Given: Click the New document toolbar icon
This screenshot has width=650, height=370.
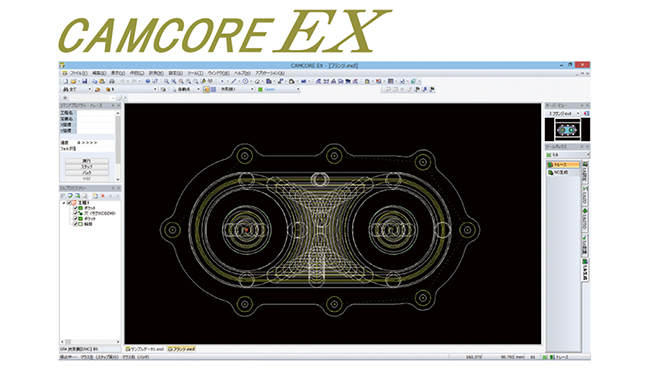Looking at the screenshot, I should [65, 81].
